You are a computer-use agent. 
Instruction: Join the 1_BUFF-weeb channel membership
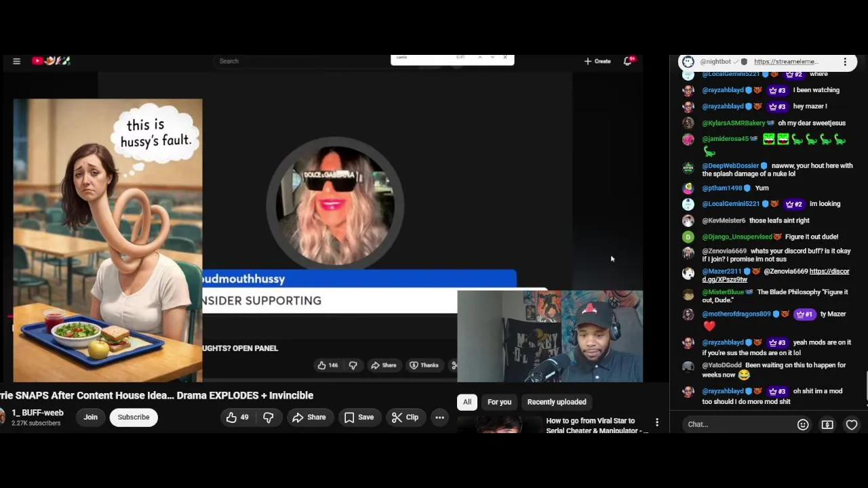click(90, 418)
